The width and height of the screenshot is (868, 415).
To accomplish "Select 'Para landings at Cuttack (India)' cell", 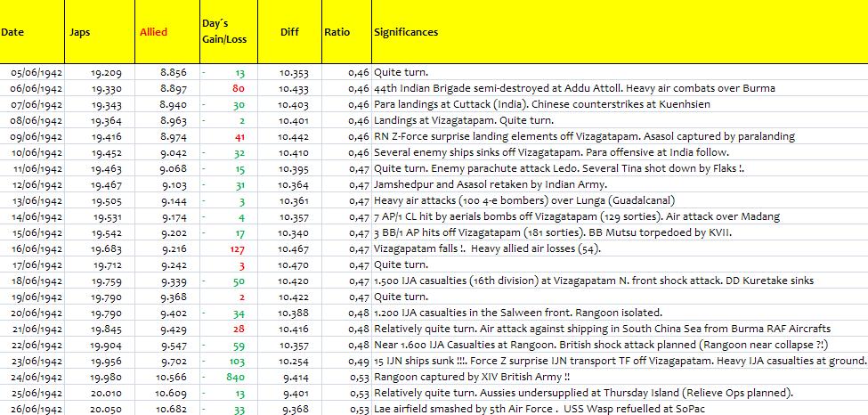I will coord(620,104).
